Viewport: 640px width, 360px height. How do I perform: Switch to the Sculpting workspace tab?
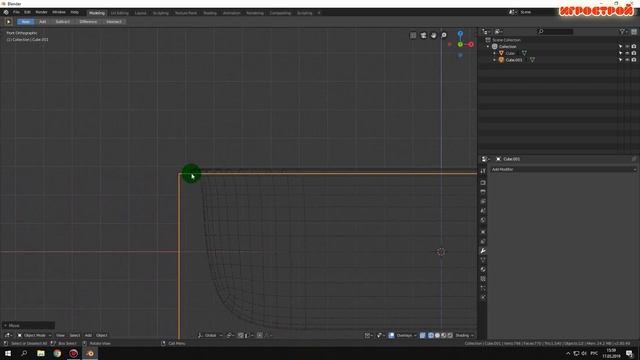pos(160,13)
